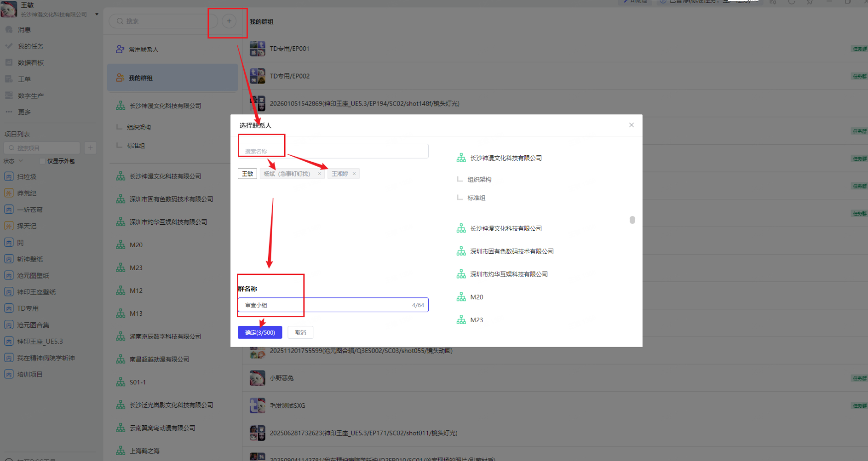Screen dimensions: 868x461
Task: Remove 杨斌 from selected contacts
Action: click(x=319, y=174)
